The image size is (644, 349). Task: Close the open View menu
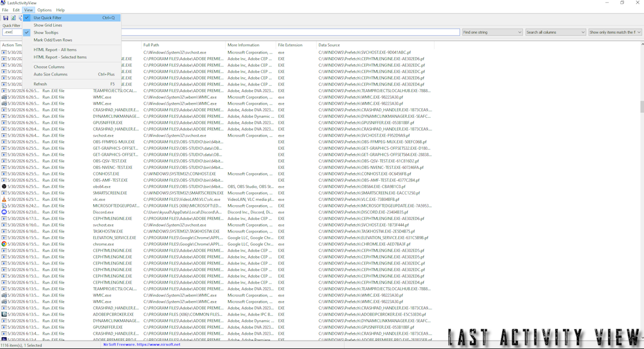tap(29, 10)
